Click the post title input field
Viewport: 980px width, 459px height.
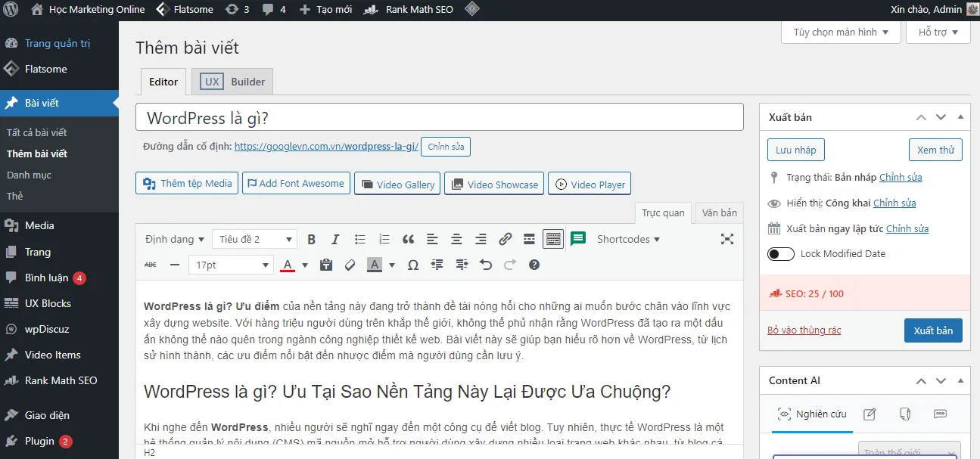(x=439, y=118)
